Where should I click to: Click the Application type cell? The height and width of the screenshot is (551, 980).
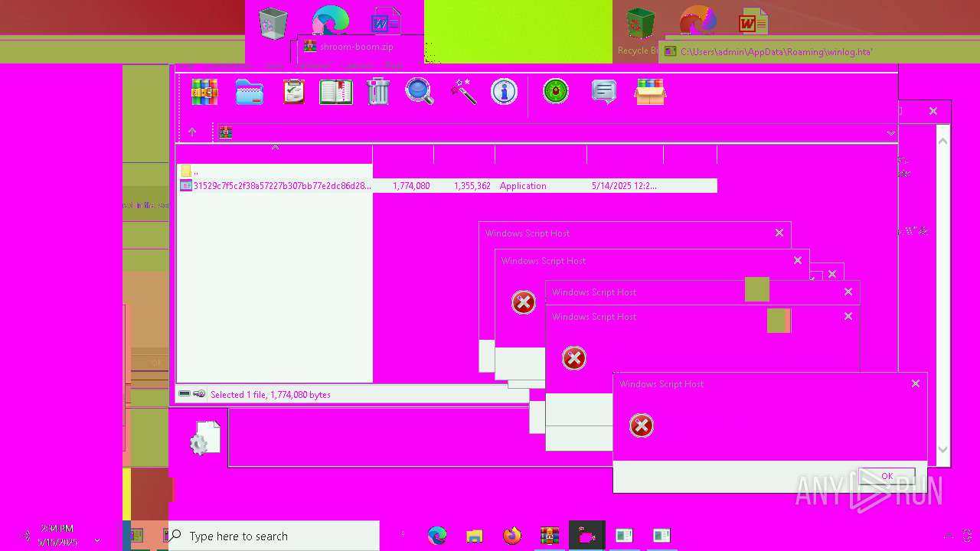click(x=523, y=186)
